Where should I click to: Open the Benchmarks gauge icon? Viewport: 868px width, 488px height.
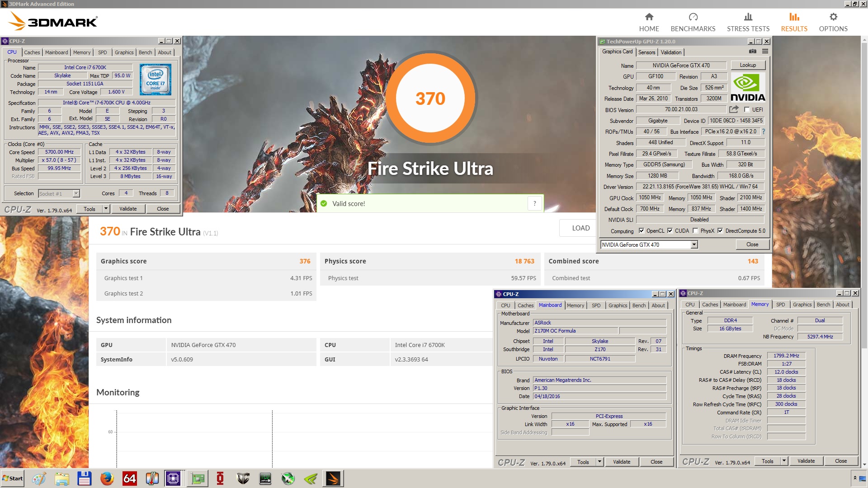pos(693,17)
